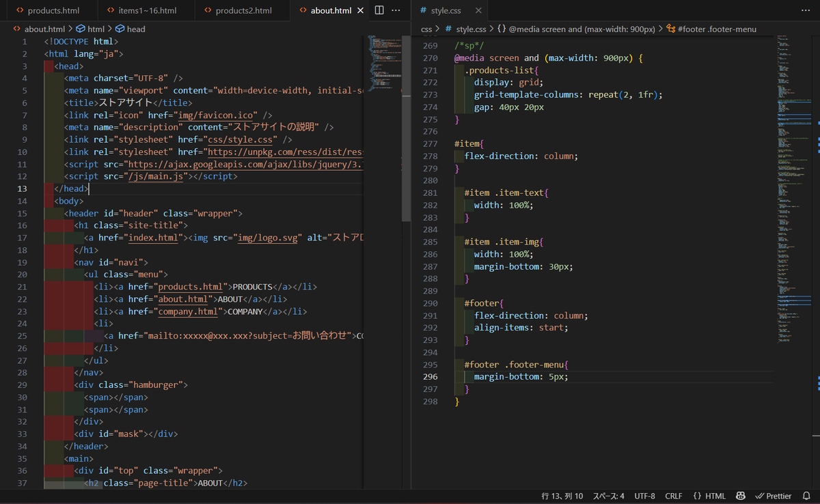The image size is (820, 504).
Task: Split the left editor to the right
Action: (x=379, y=10)
